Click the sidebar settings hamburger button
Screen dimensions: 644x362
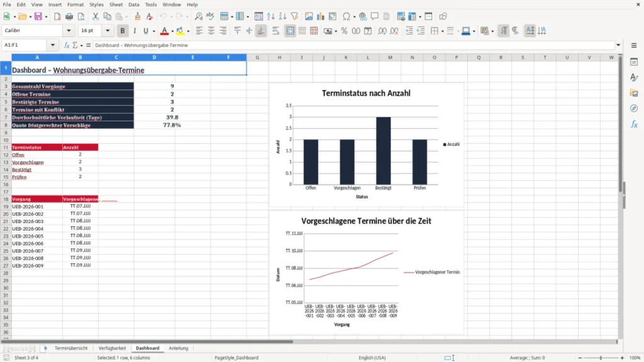coord(634,45)
